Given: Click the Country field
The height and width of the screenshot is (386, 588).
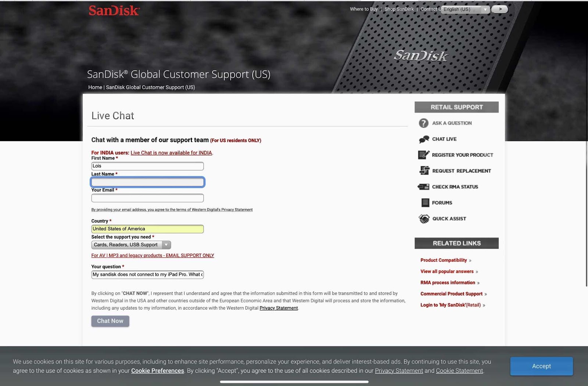Looking at the screenshot, I should pyautogui.click(x=147, y=229).
